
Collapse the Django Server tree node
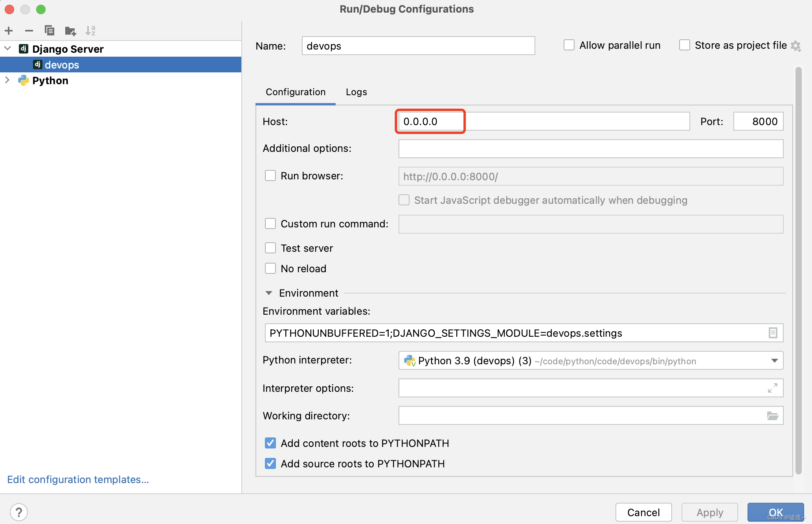(7, 49)
